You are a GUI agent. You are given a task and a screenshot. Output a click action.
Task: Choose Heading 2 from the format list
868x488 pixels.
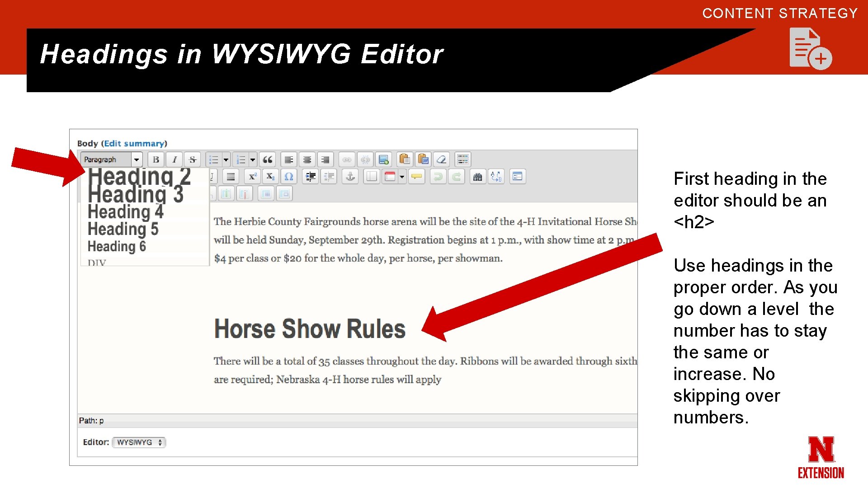[139, 176]
